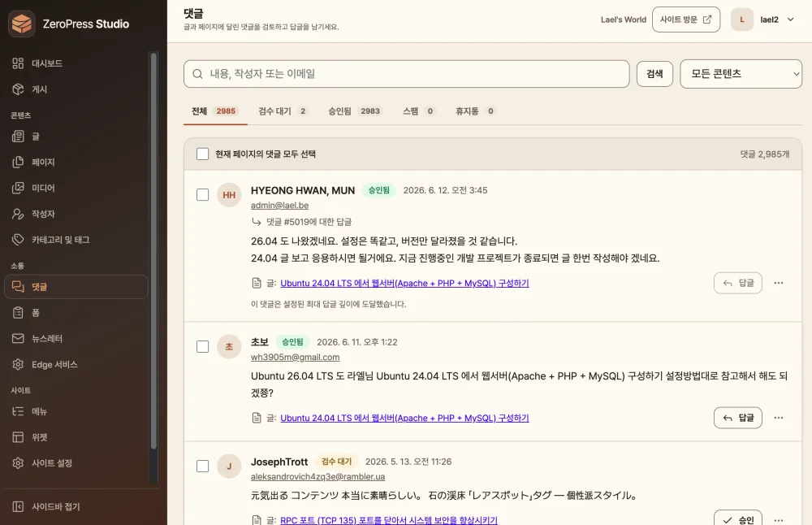Focus the 내용, 작성자 또는 이메일 search field

407,74
